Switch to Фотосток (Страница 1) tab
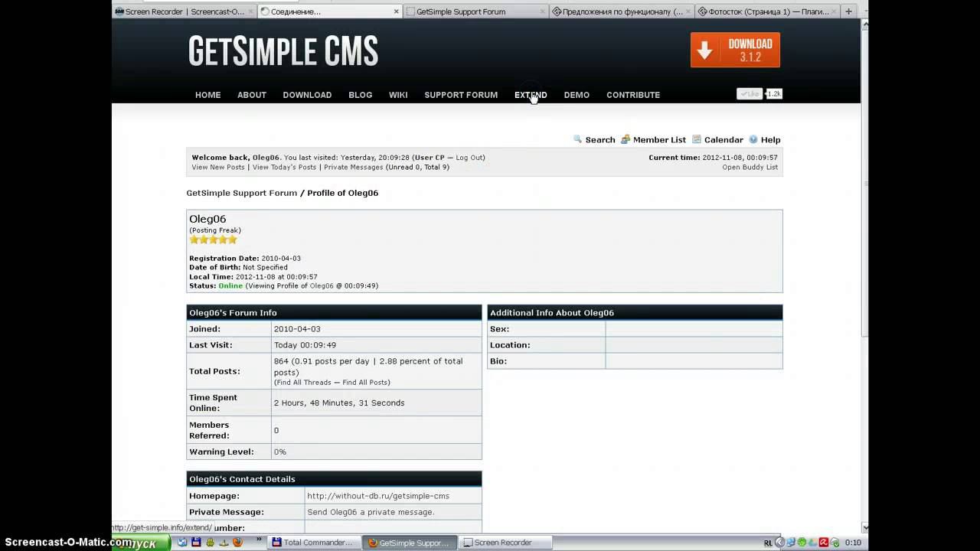The width and height of the screenshot is (980, 551). 767,11
